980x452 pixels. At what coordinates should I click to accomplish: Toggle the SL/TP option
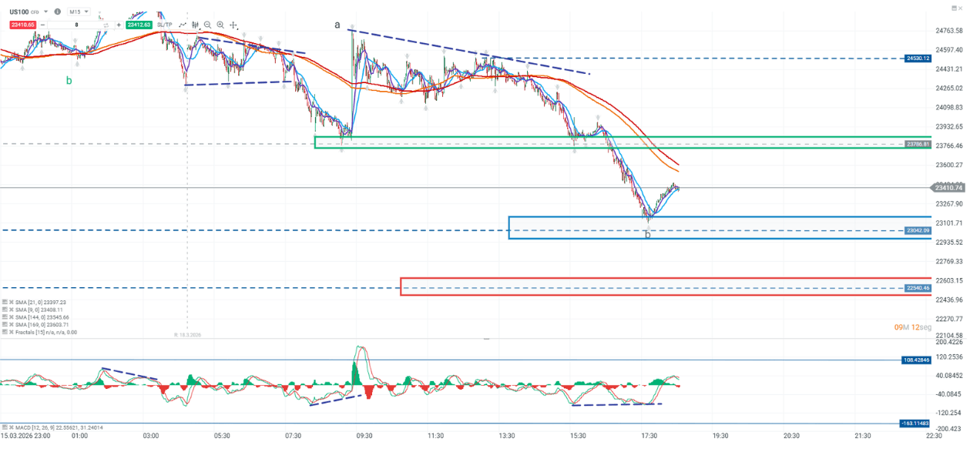164,25
